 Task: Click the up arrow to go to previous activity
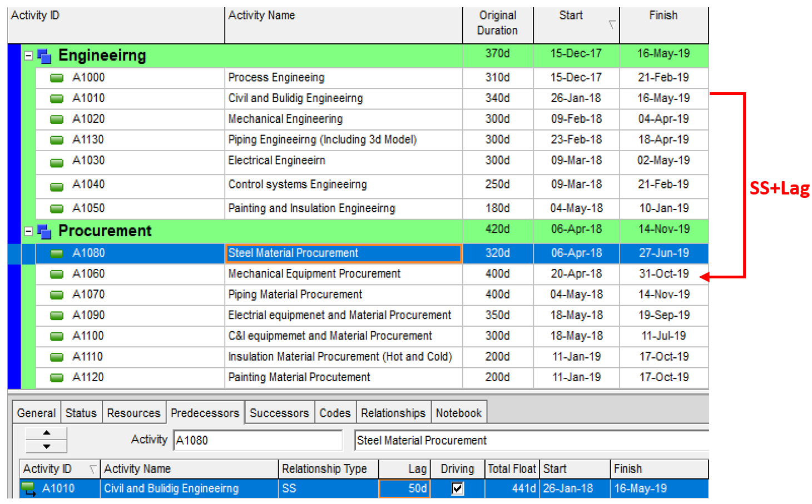pos(46,434)
